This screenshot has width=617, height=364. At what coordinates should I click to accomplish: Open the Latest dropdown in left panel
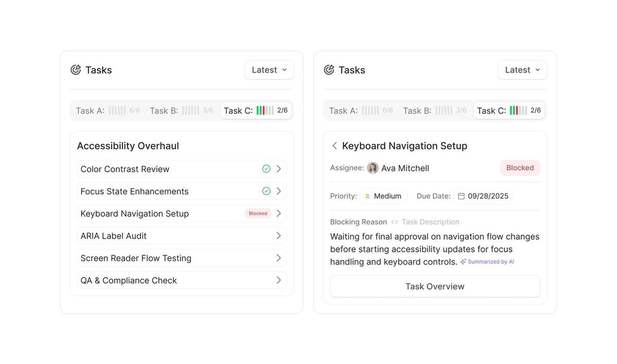coord(269,70)
